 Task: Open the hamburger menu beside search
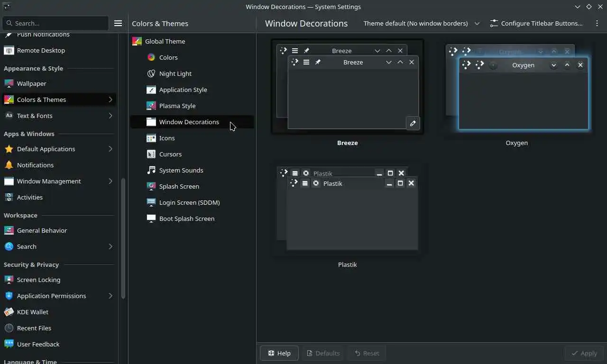tap(118, 23)
